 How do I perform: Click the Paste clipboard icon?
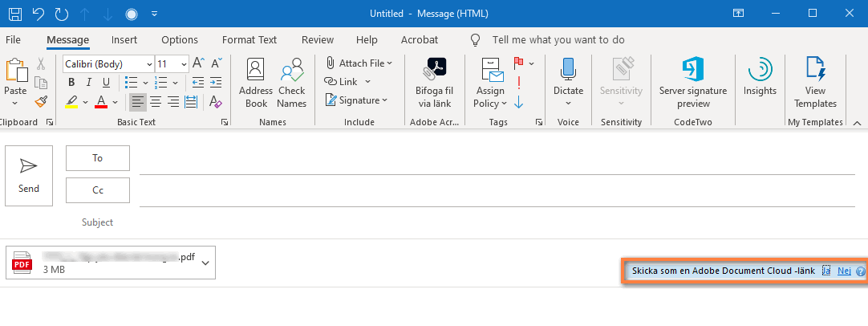point(15,71)
